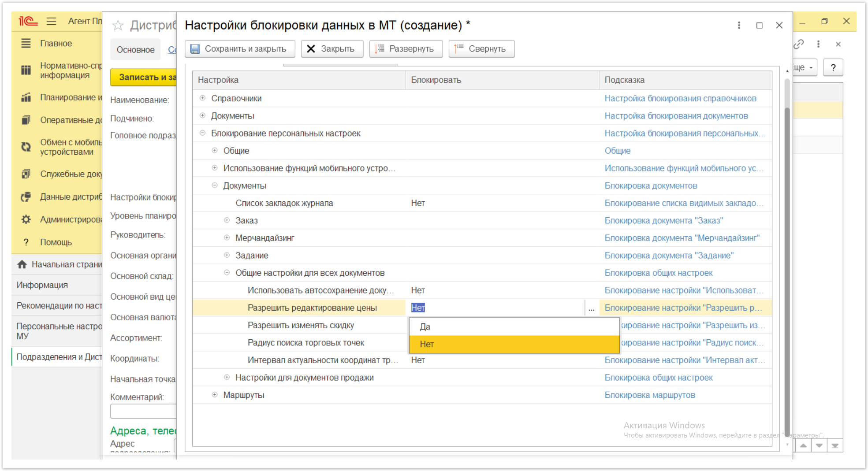Collapse Общие настройки для всех документов
Viewport: 868px width, 471px height.
[227, 273]
